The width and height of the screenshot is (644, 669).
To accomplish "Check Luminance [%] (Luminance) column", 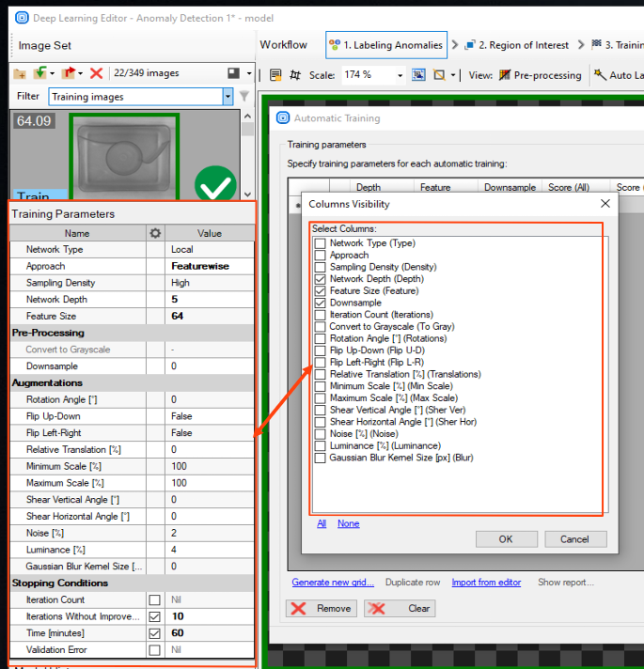I will 320,446.
